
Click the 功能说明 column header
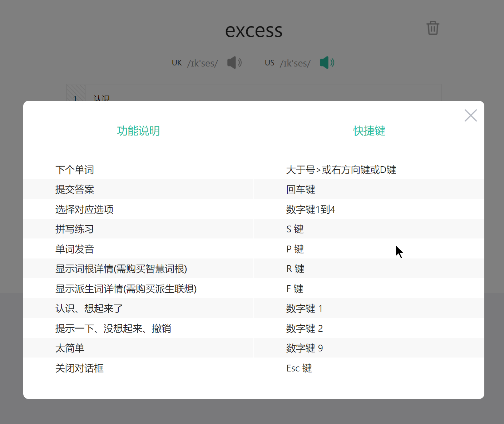pyautogui.click(x=138, y=131)
